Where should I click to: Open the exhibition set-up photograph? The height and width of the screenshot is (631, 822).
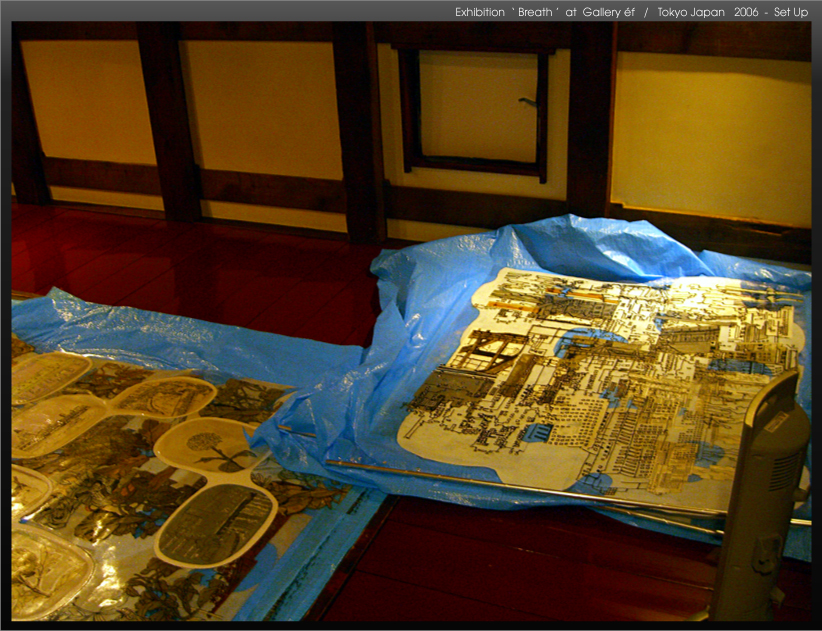click(412, 321)
